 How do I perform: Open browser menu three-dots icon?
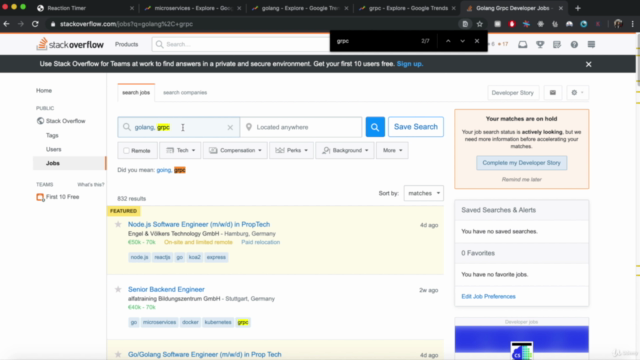pyautogui.click(x=632, y=24)
